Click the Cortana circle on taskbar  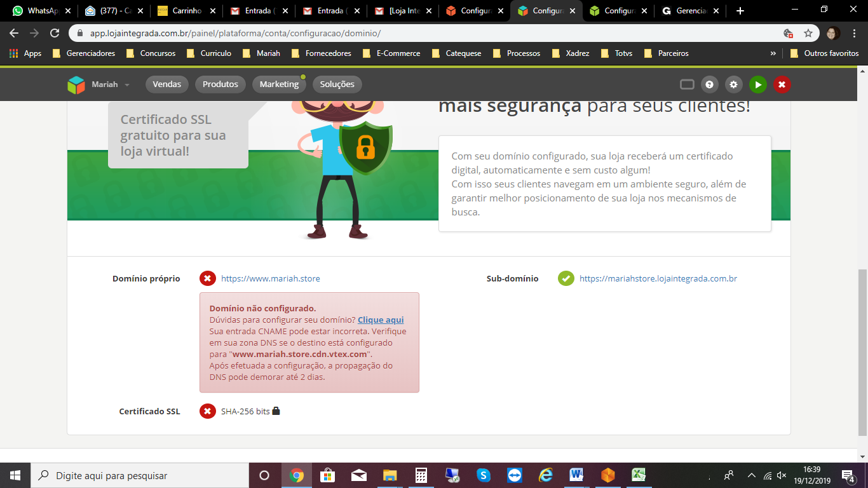264,475
